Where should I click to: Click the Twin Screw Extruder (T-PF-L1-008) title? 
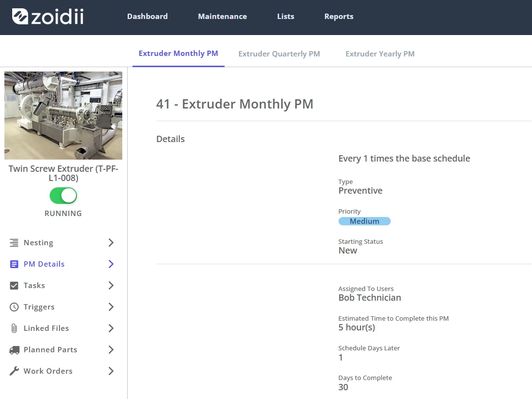pyautogui.click(x=63, y=173)
